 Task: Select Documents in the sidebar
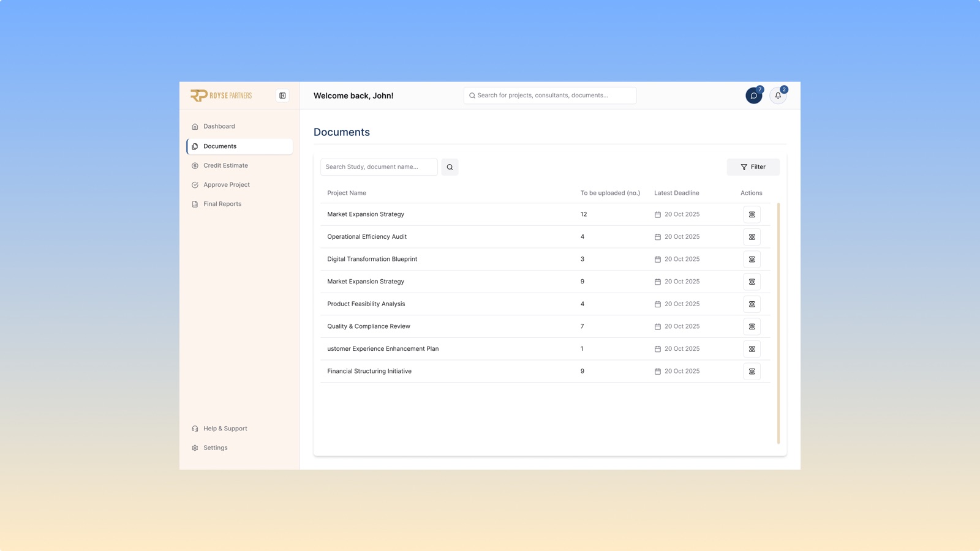click(x=239, y=146)
